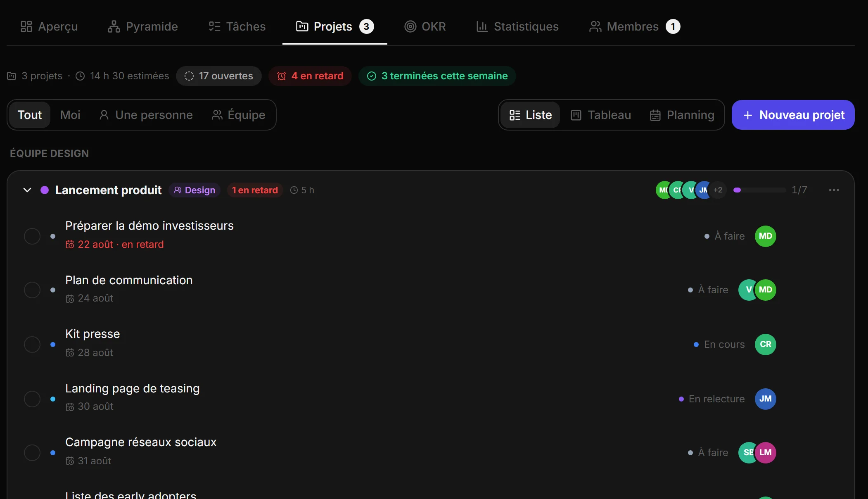
Task: Click LM avatar on Campagne réseaux sociaux
Action: (x=766, y=453)
